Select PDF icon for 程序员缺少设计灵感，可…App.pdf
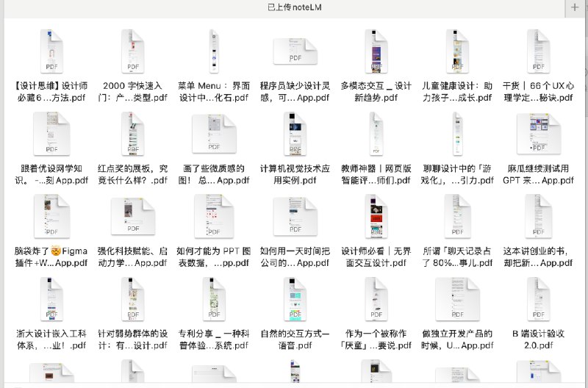Image resolution: width=588 pixels, height=388 pixels. tap(295, 51)
